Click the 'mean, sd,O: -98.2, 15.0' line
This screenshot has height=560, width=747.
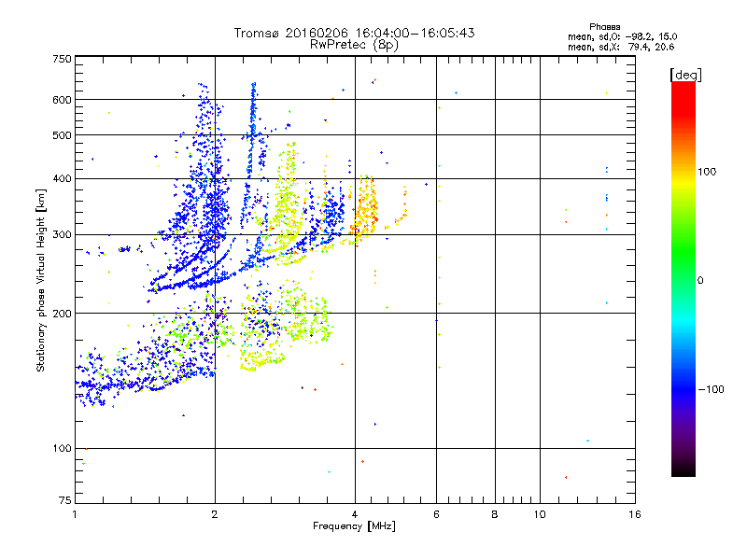tap(622, 36)
